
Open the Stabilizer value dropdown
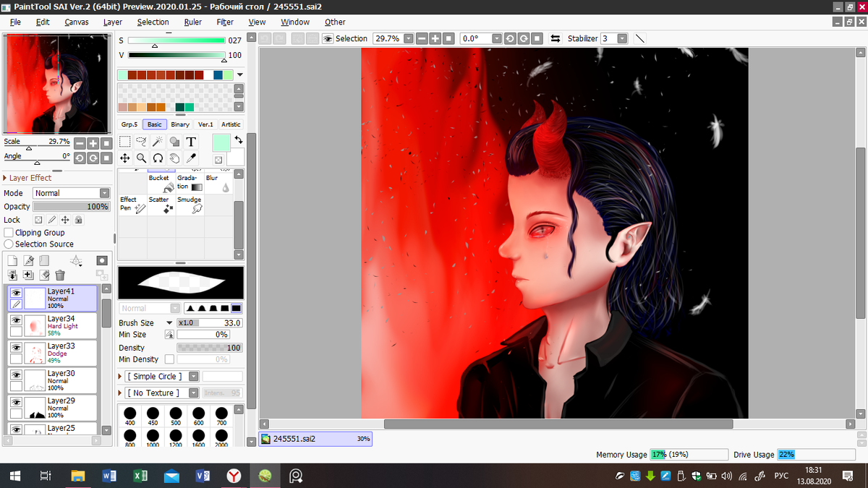point(622,38)
